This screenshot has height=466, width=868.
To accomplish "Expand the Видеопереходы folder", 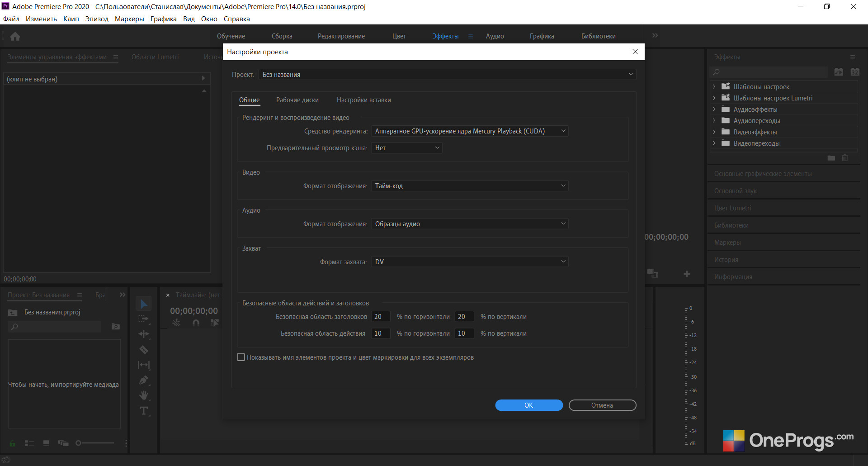I will [714, 143].
